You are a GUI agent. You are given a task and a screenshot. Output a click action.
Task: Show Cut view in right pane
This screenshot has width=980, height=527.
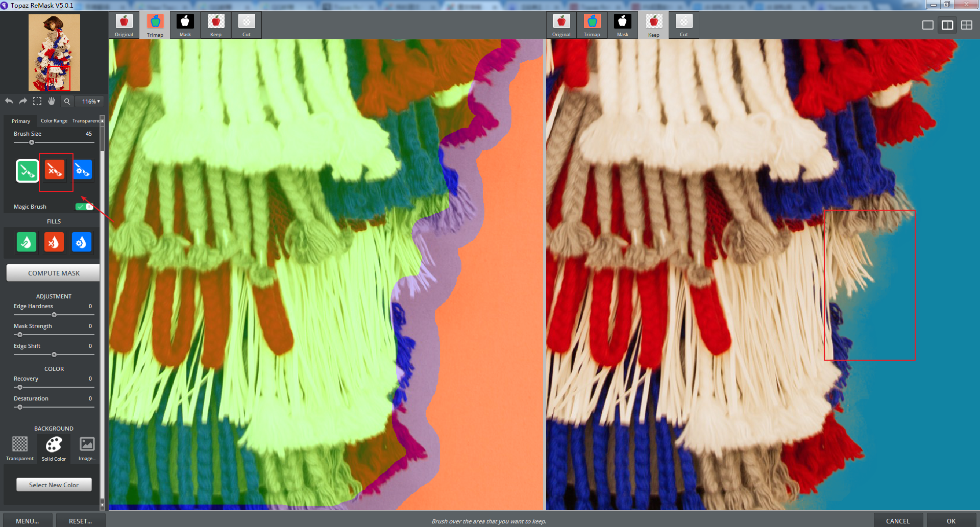point(684,26)
